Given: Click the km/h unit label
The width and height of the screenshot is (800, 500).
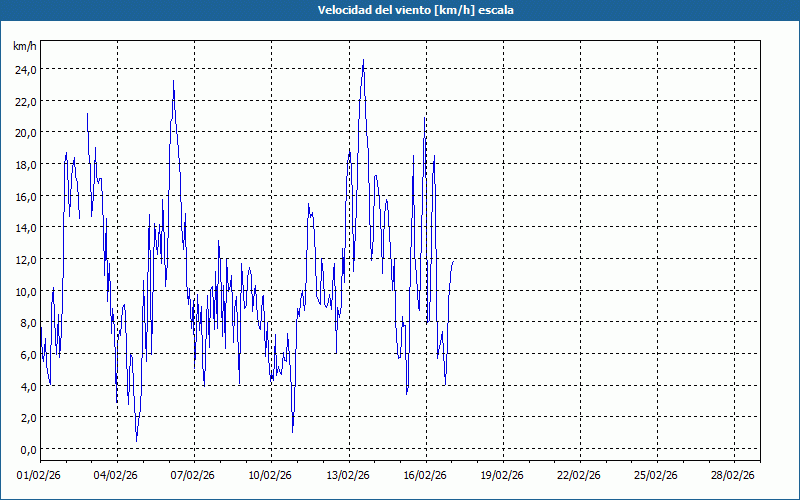Looking at the screenshot, I should pos(24,46).
